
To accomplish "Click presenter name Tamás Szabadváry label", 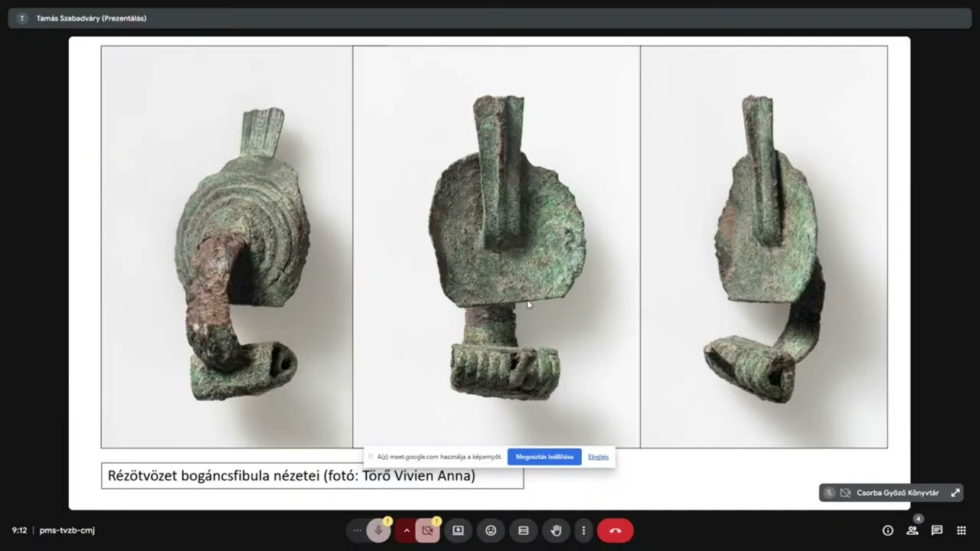I will (91, 18).
